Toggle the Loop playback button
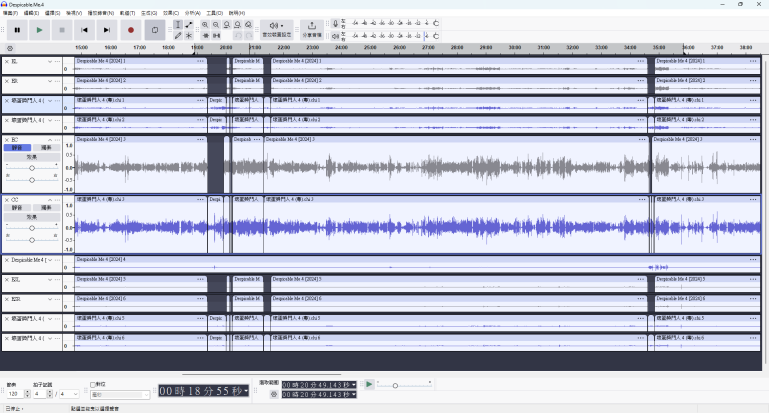769x413 pixels. (x=154, y=30)
